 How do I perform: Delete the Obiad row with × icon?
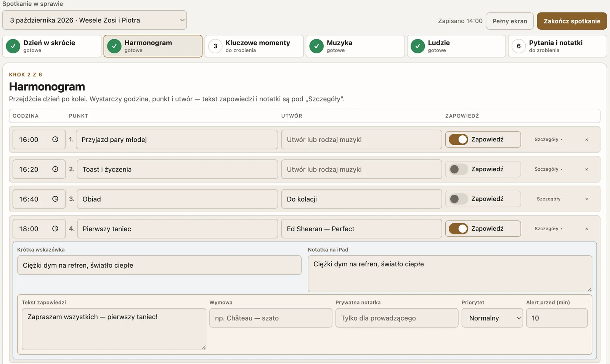(586, 199)
